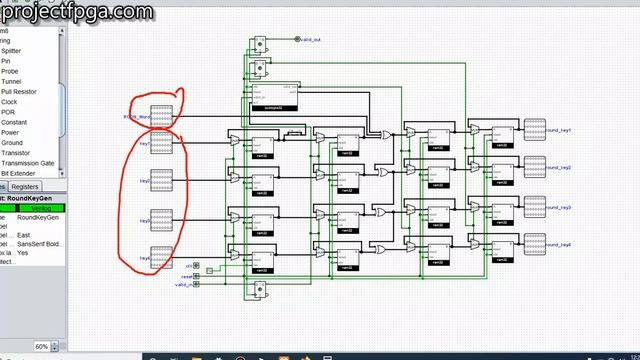Toggle the clk input pin

[x=196, y=265]
